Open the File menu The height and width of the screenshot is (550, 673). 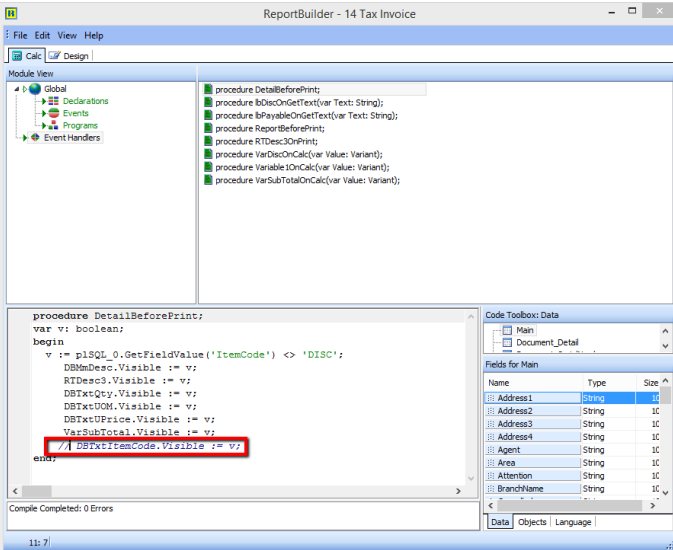pyautogui.click(x=20, y=35)
